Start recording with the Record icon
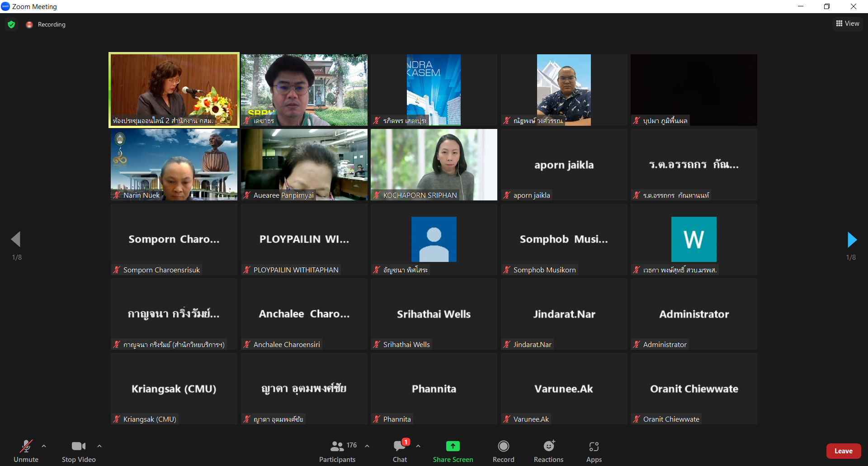The height and width of the screenshot is (466, 868). (x=503, y=446)
